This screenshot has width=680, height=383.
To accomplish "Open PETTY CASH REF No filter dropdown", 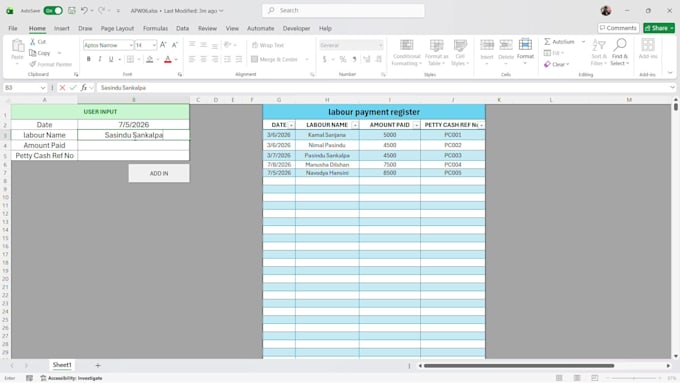I will click(481, 125).
